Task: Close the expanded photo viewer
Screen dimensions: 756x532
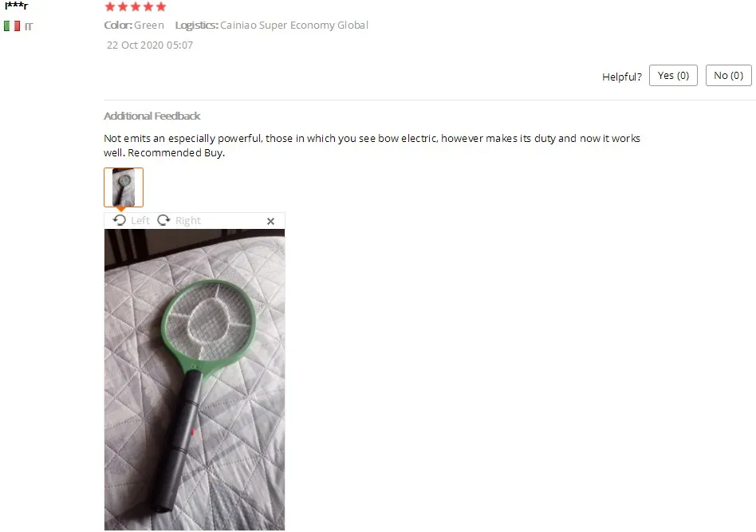Action: (270, 221)
